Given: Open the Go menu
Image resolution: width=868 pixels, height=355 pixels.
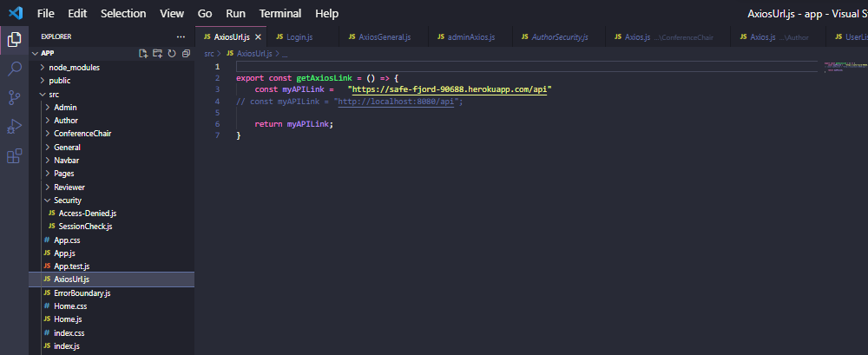Looking at the screenshot, I should coord(205,13).
